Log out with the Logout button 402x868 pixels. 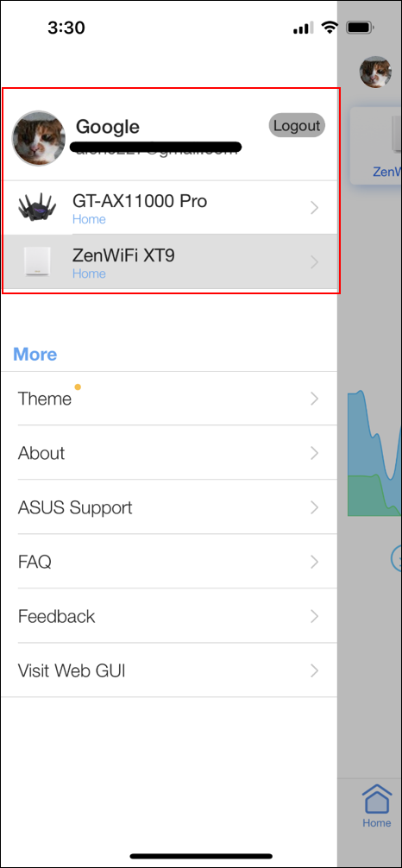298,126
